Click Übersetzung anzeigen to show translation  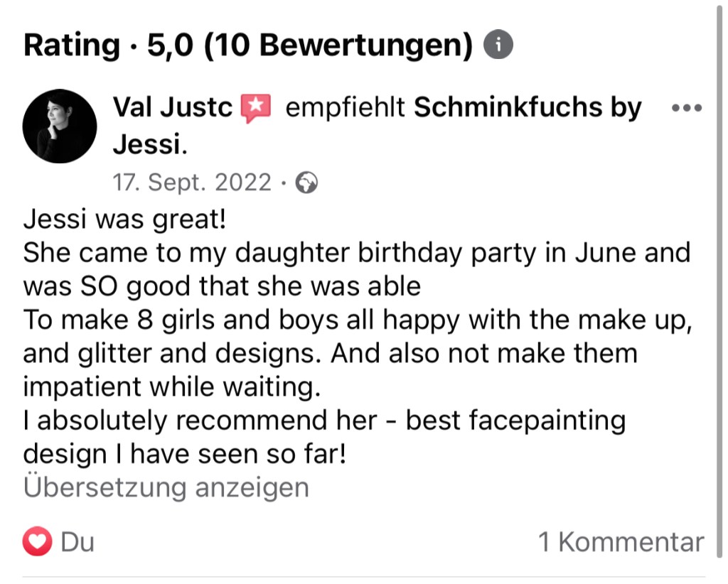coord(166,488)
